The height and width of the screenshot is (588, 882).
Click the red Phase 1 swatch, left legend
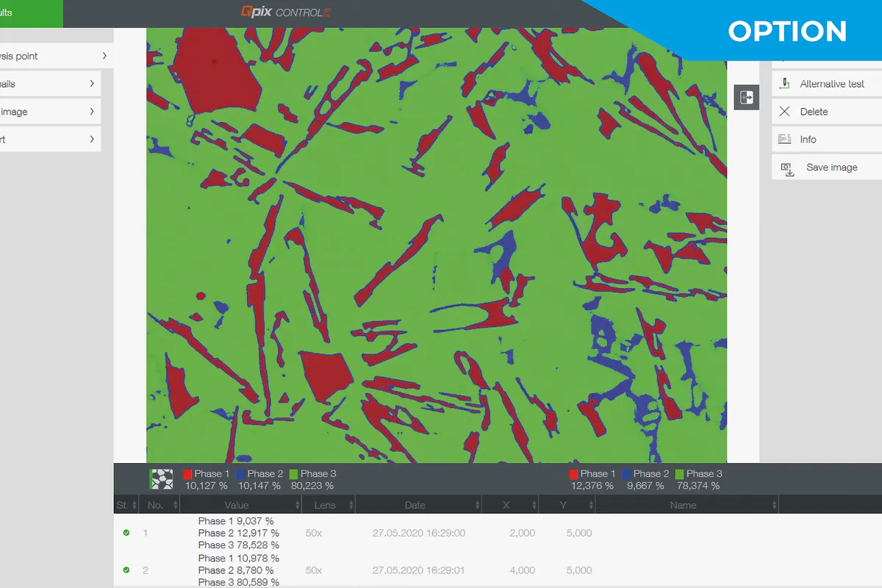[x=187, y=474]
